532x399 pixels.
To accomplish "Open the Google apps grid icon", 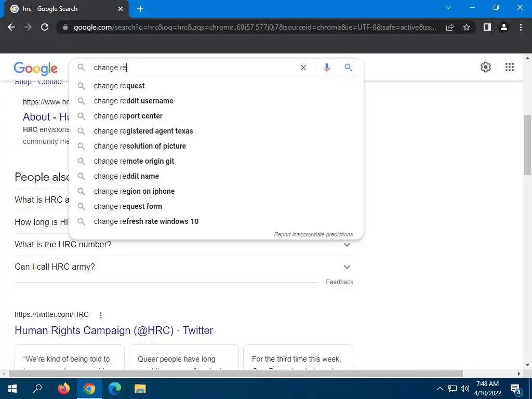I will (510, 67).
